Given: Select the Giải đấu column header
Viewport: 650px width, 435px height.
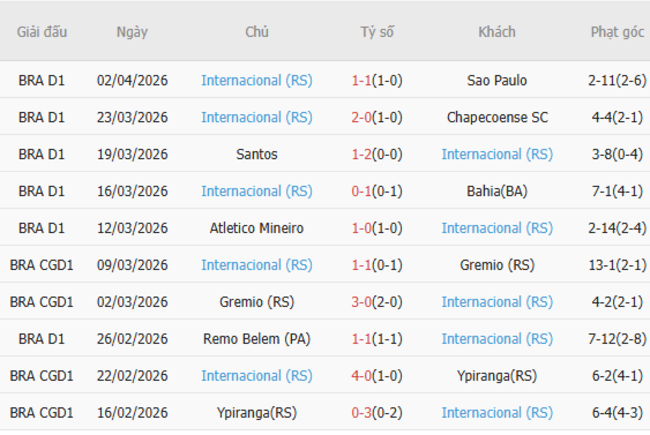Looking at the screenshot, I should click(x=42, y=32).
